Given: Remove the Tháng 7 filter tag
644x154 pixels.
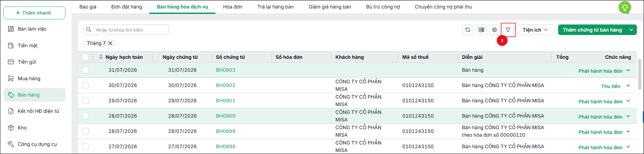Looking at the screenshot, I should point(110,43).
